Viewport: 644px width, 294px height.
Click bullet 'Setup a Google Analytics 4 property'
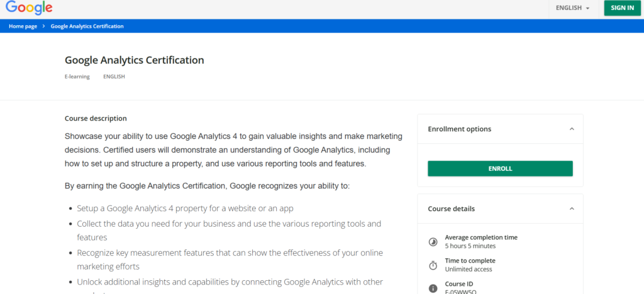186,209
